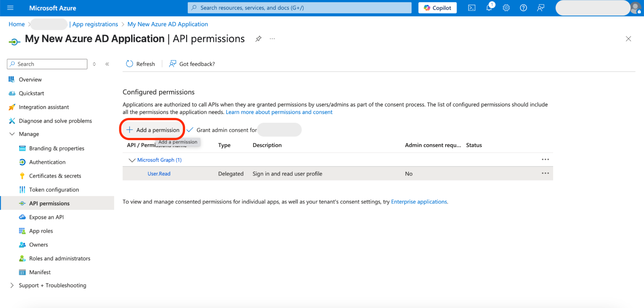Click Got feedback? in the toolbar
The height and width of the screenshot is (308, 644).
192,64
